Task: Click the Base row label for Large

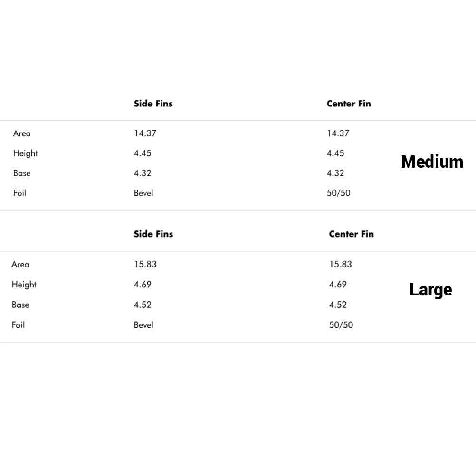Action: pos(20,305)
